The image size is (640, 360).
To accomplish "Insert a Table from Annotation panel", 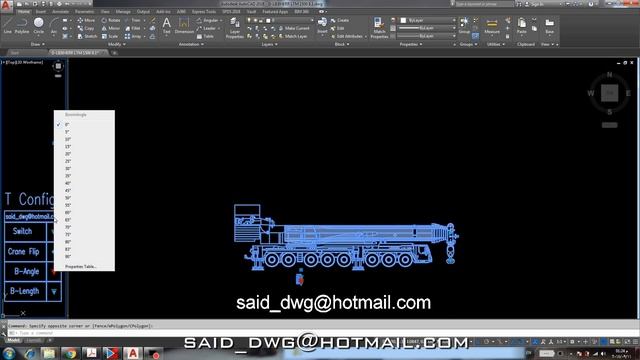I will (x=205, y=36).
